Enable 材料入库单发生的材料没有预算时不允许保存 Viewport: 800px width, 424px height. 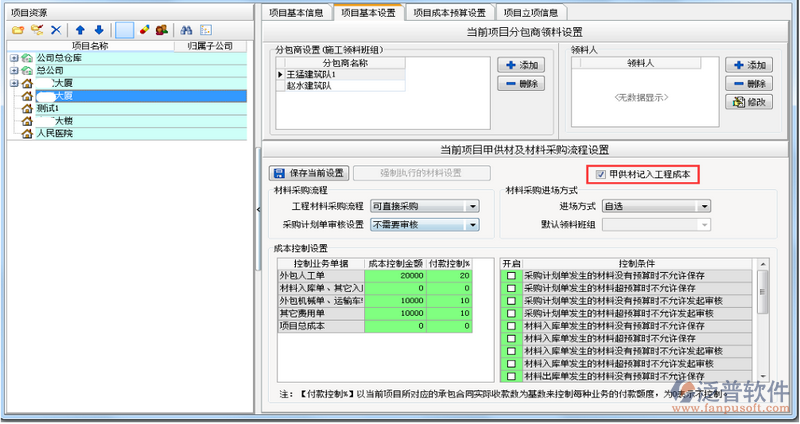(511, 326)
